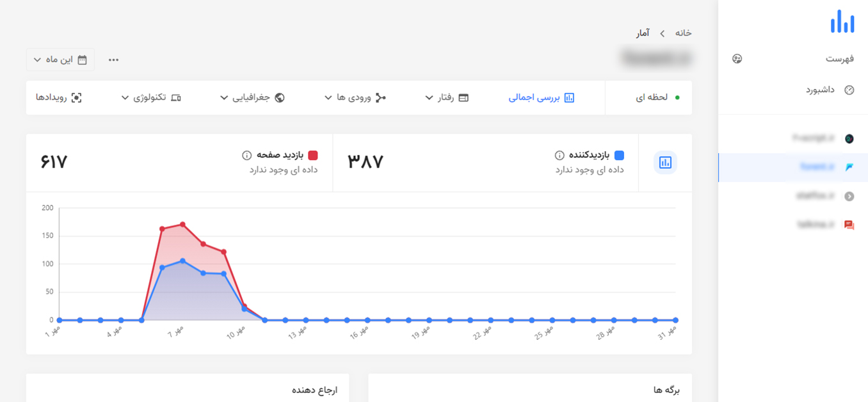Expand the ورودی ها dropdown menu
The height and width of the screenshot is (402, 868).
[x=355, y=98]
